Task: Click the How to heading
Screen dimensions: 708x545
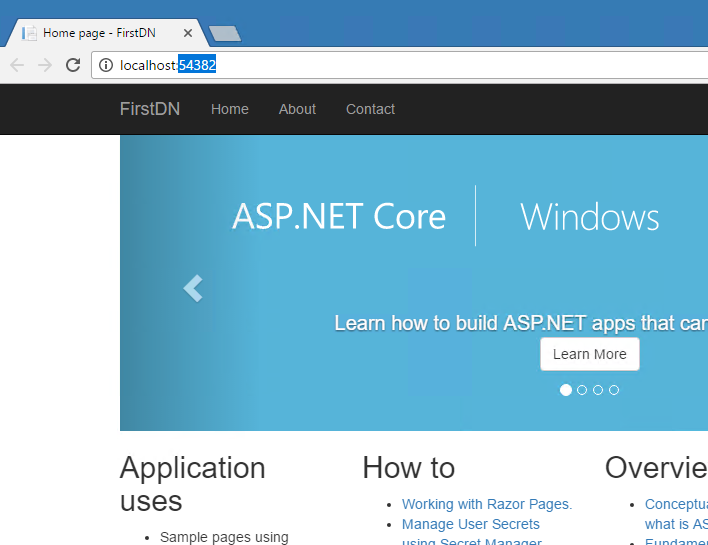Action: [x=409, y=467]
